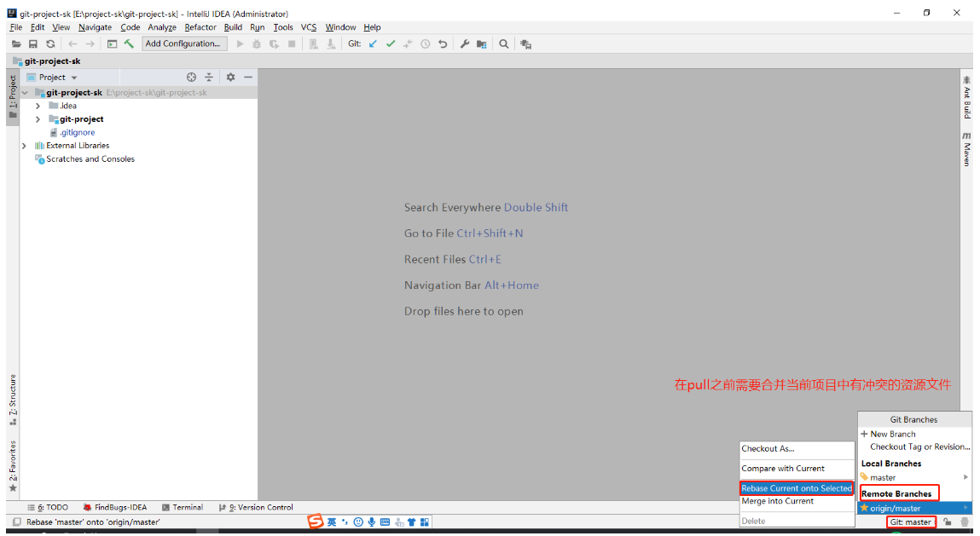Image resolution: width=980 pixels, height=536 pixels.
Task: Toggle the tool window corner button in the status bar
Action: coord(17,522)
